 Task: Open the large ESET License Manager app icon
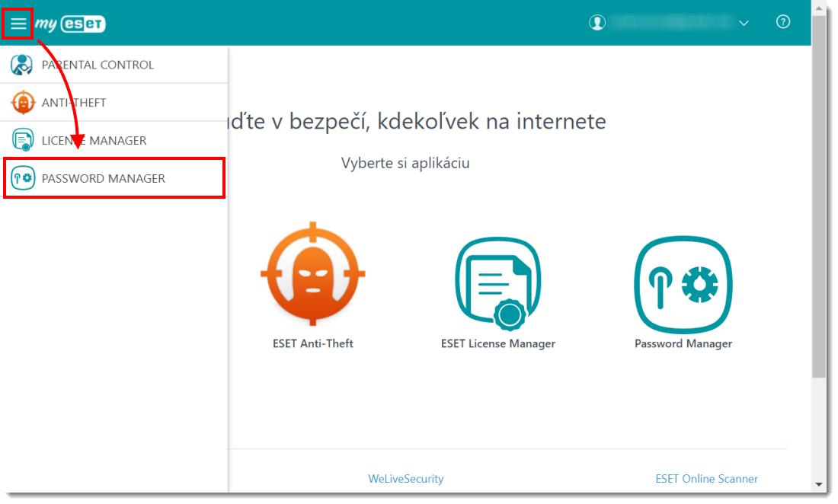pos(498,282)
